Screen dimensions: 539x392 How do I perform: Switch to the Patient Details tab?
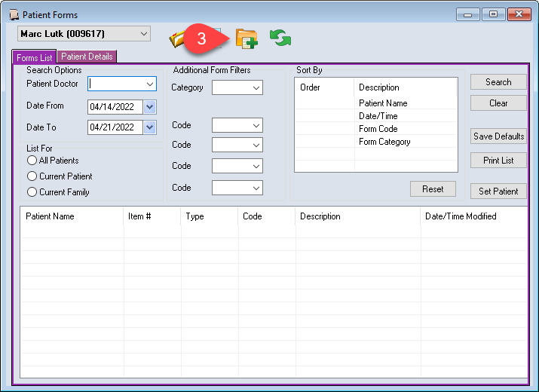tap(87, 57)
